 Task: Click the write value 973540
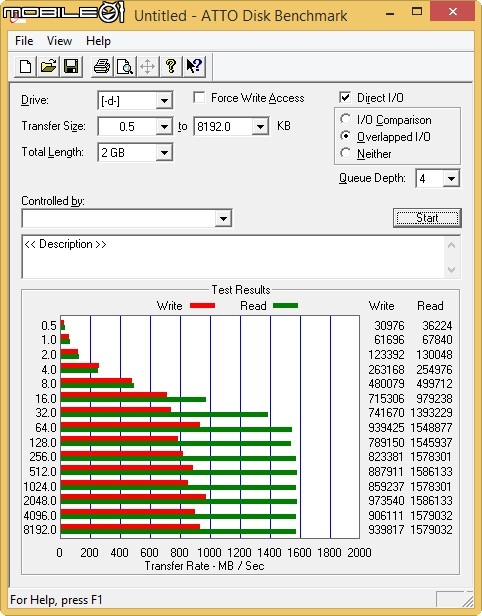(386, 500)
